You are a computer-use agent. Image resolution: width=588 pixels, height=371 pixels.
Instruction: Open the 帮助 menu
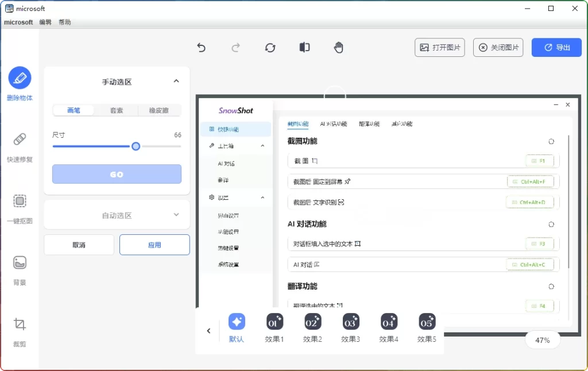tap(65, 22)
